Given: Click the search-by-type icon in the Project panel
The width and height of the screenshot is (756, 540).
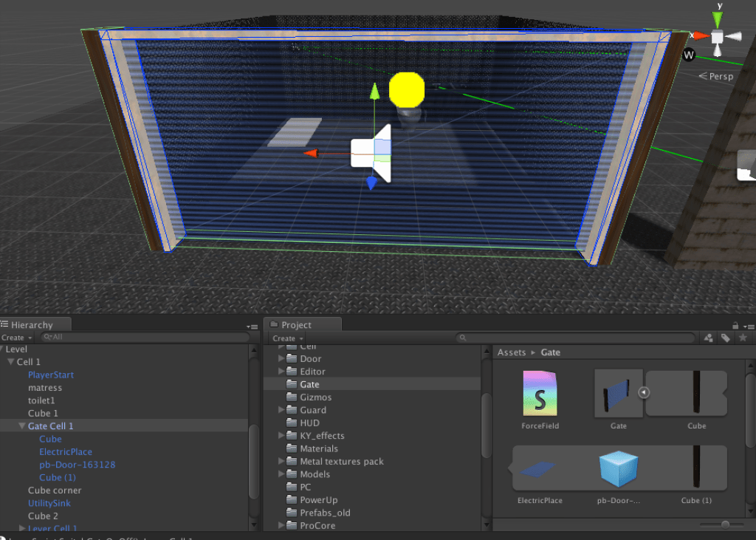Looking at the screenshot, I should (x=708, y=338).
